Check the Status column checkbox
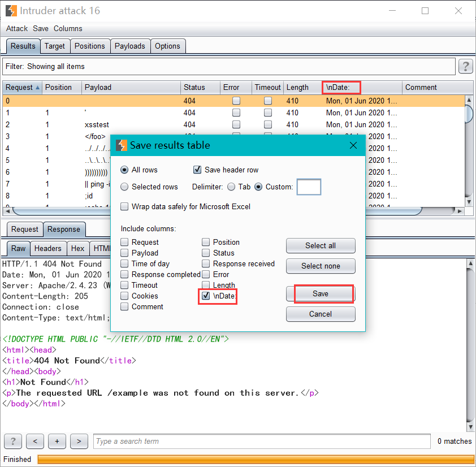 [206, 253]
